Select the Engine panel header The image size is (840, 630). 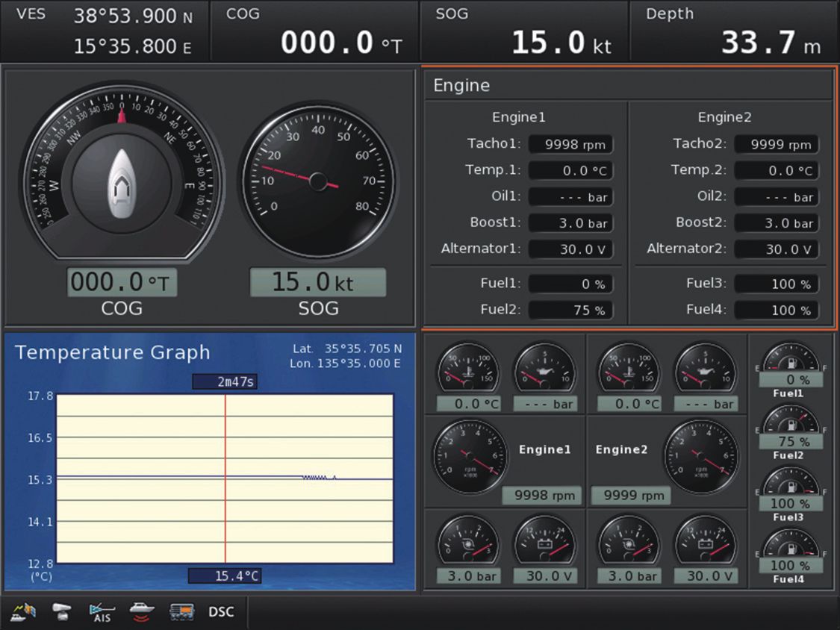(628, 85)
